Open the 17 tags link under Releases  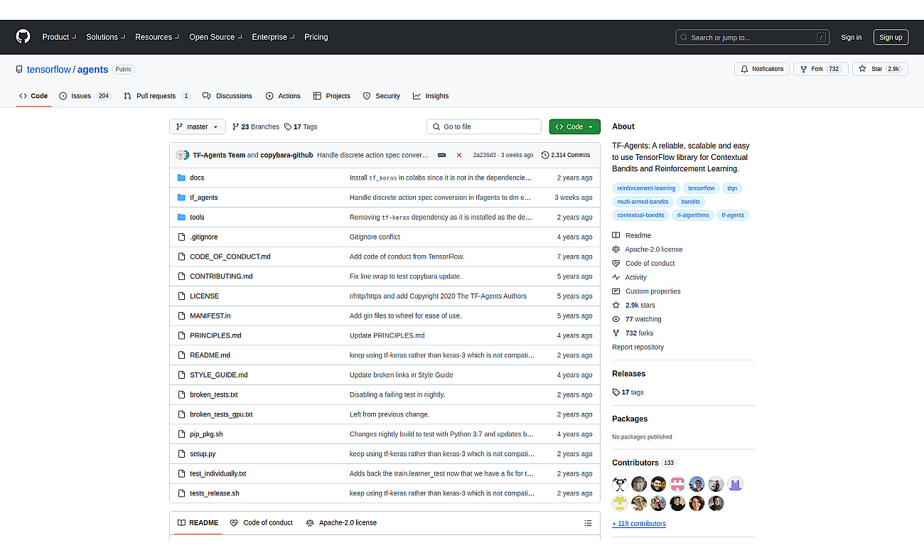point(628,392)
